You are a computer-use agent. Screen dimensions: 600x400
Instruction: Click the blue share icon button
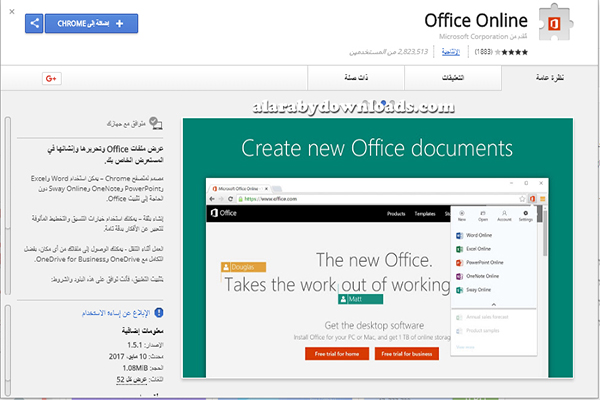point(32,22)
